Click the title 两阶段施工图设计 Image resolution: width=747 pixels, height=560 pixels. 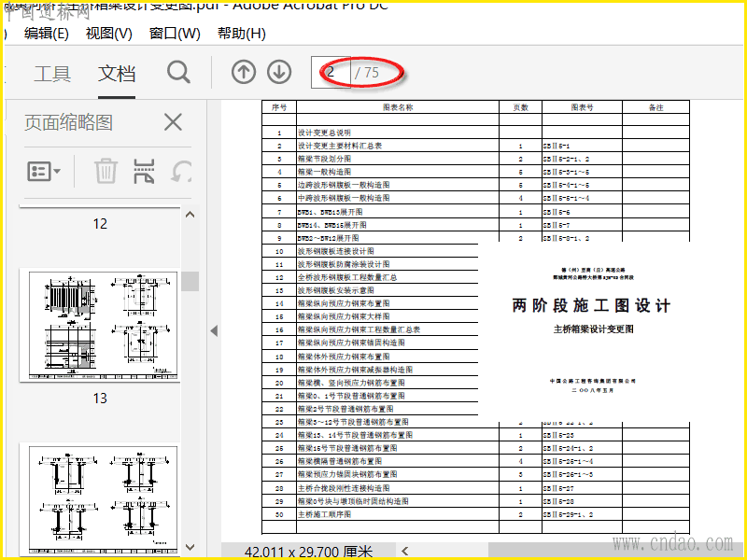coord(591,306)
